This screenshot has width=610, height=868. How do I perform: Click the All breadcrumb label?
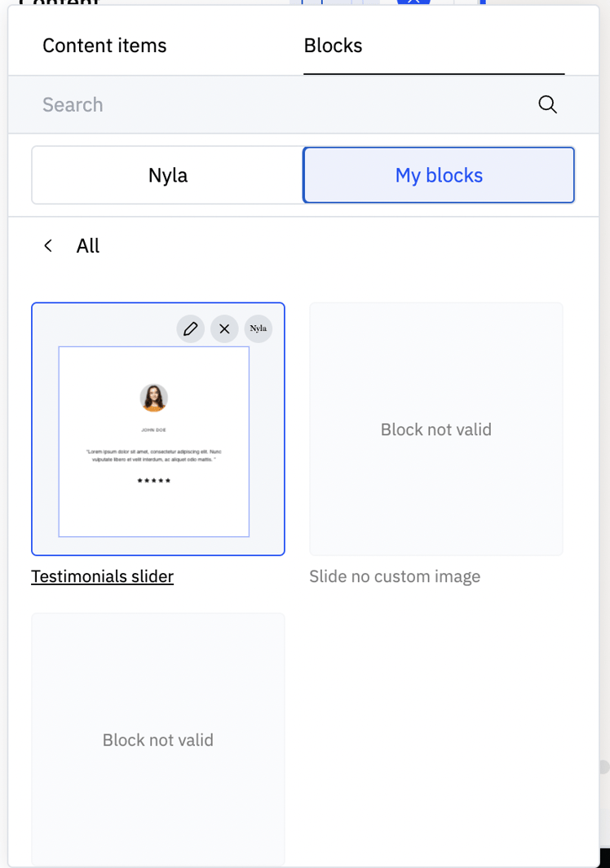pyautogui.click(x=87, y=245)
